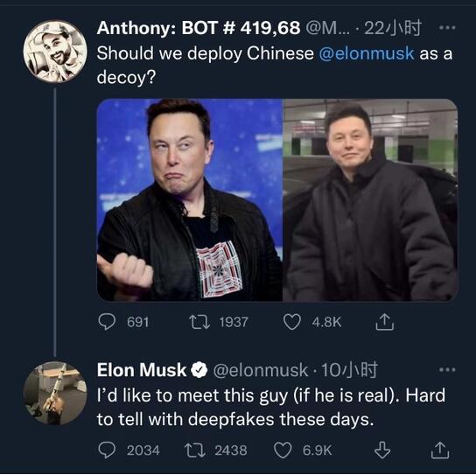View Anthony's profile avatar
The height and width of the screenshot is (475, 476).
coord(55,52)
